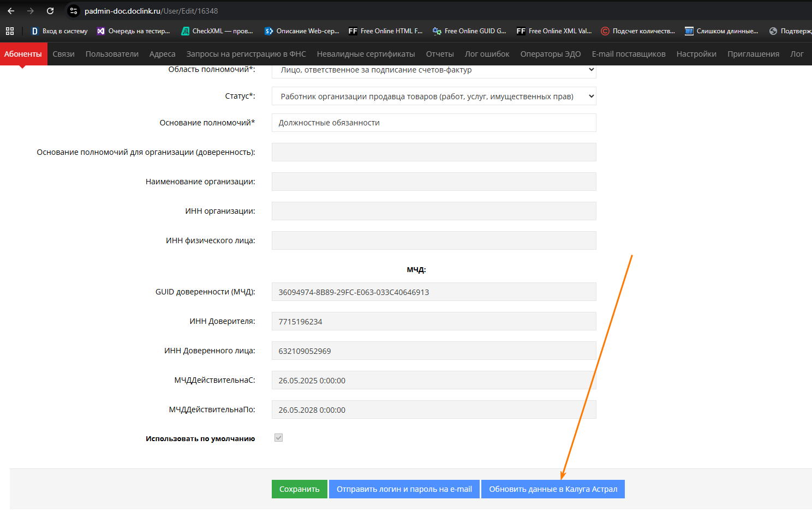Expand the 'Область полномочий' dropdown
Image resolution: width=812 pixels, height=512 pixels.
click(434, 70)
